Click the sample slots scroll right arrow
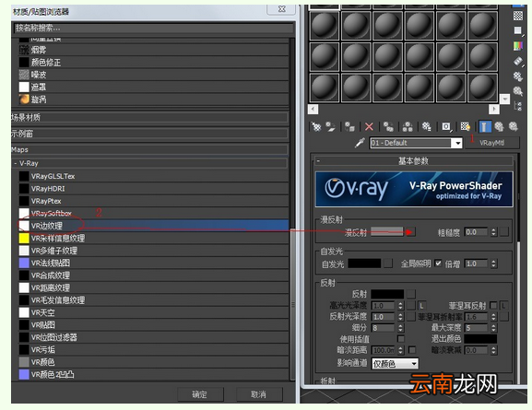This screenshot has height=410, width=532. pos(494,110)
